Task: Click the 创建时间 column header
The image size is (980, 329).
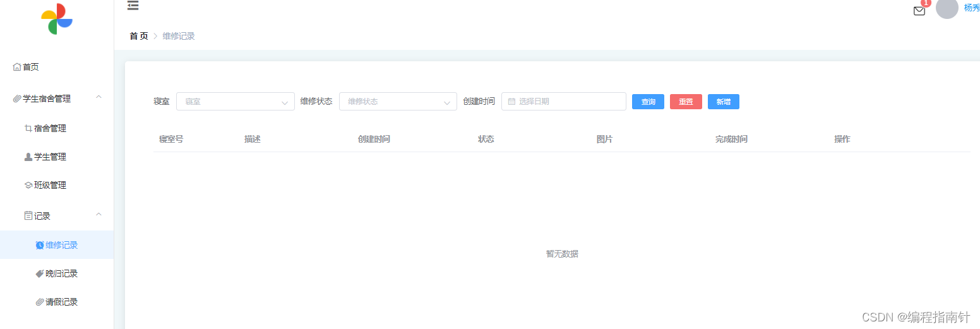Action: 374,139
